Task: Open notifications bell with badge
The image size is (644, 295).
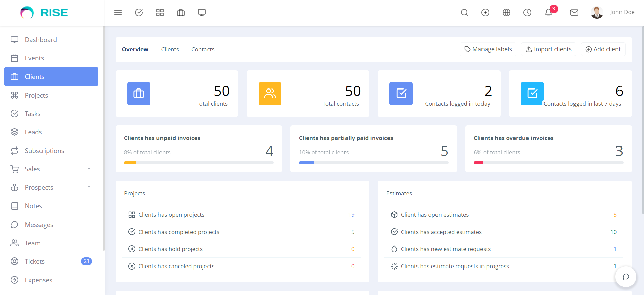Action: 549,13
